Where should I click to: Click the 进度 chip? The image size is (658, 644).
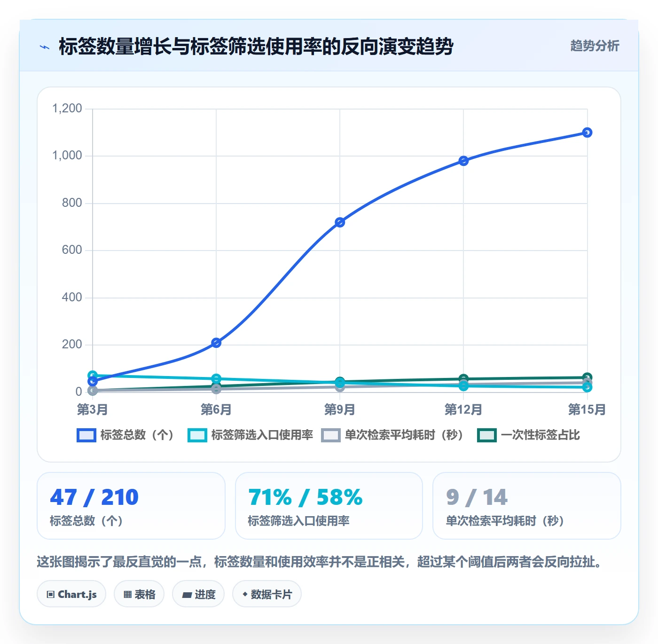[x=198, y=594]
